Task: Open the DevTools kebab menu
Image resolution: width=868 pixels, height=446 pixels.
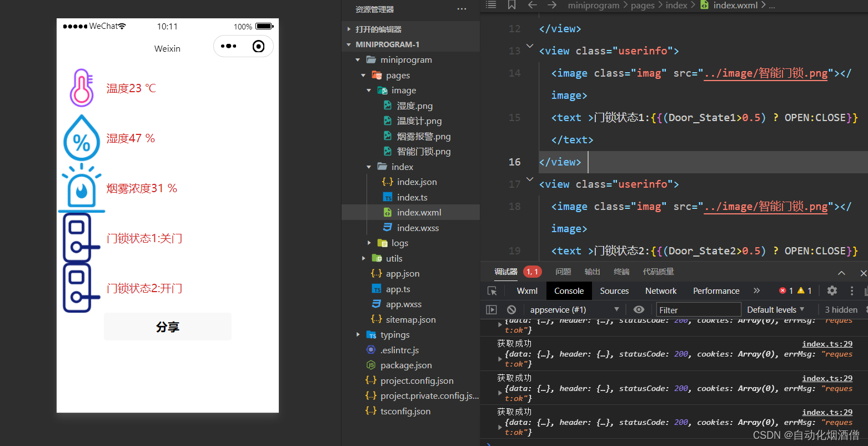Action: click(x=852, y=290)
